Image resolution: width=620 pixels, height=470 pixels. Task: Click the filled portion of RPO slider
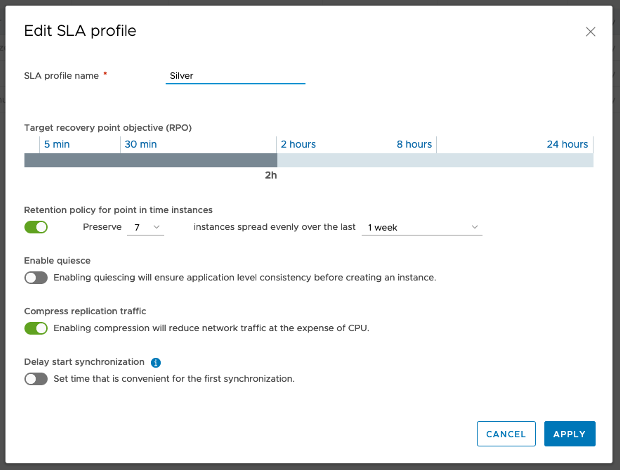tap(150, 160)
